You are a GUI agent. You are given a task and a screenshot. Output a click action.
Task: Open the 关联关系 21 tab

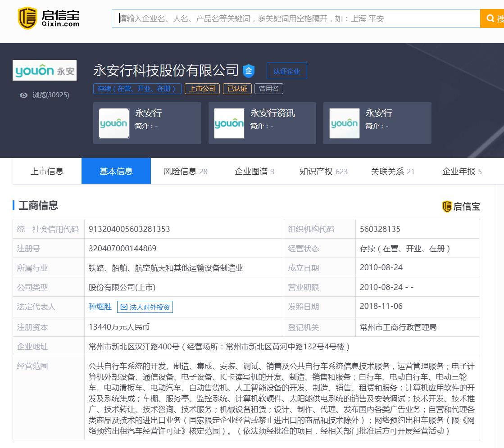(392, 171)
